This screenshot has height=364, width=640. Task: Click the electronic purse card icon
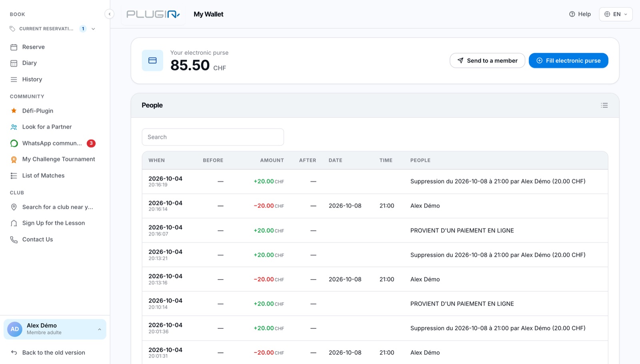152,60
